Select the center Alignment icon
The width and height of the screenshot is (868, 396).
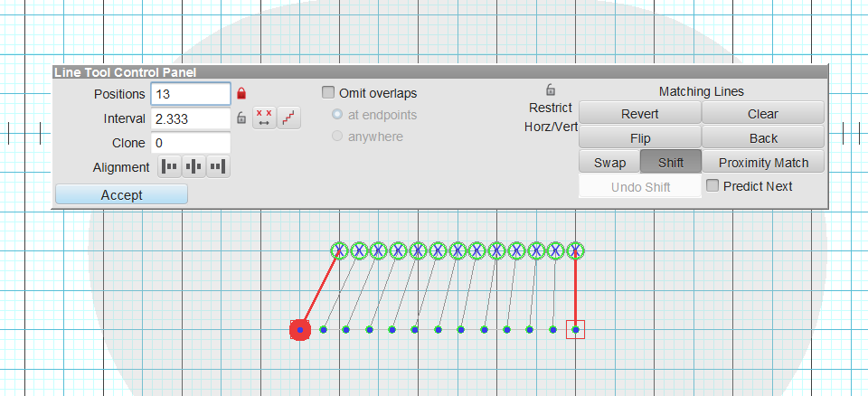pos(193,166)
